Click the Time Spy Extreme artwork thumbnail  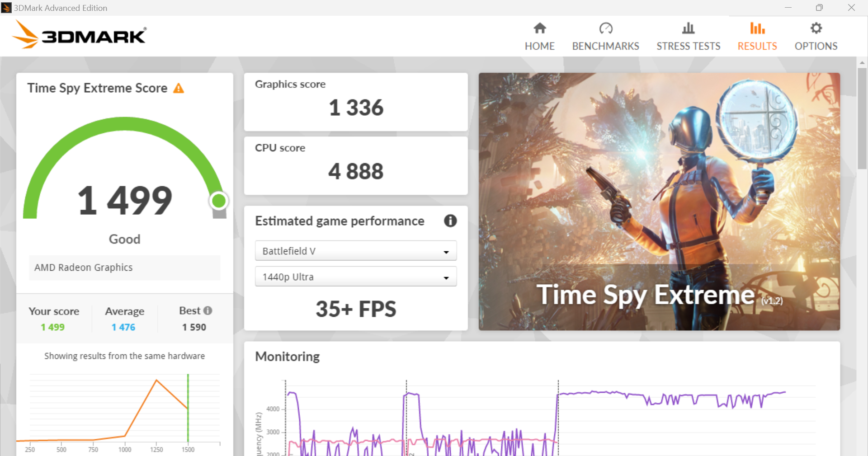(x=659, y=202)
